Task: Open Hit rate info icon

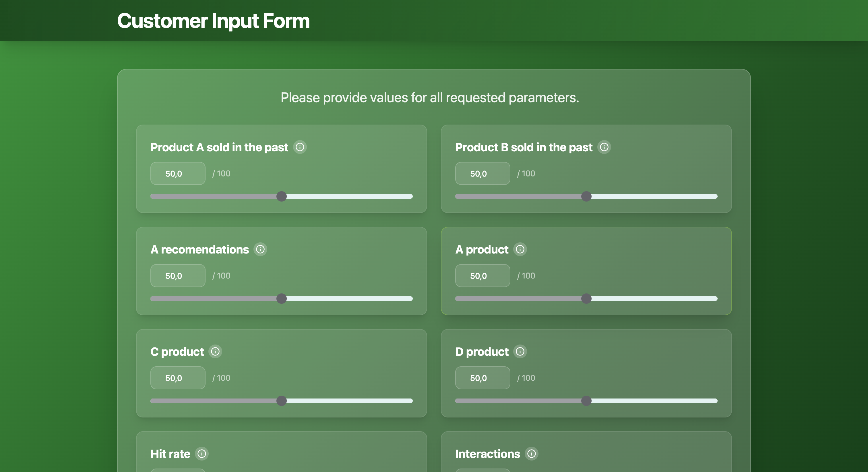Action: 201,453
